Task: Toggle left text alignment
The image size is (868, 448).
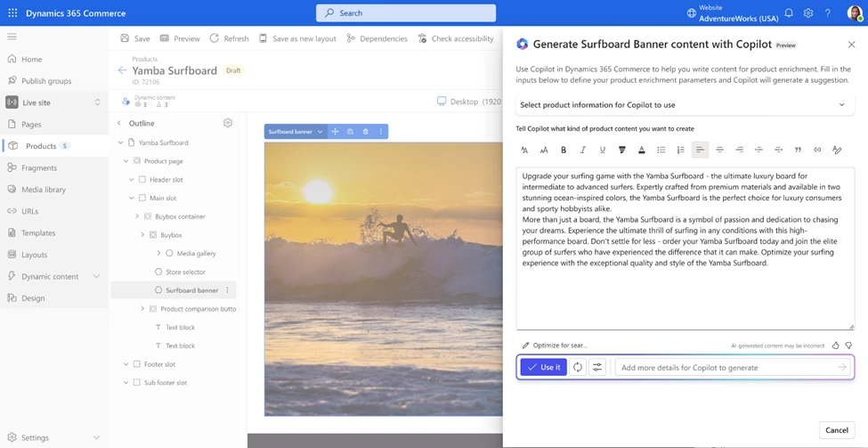Action: click(700, 150)
